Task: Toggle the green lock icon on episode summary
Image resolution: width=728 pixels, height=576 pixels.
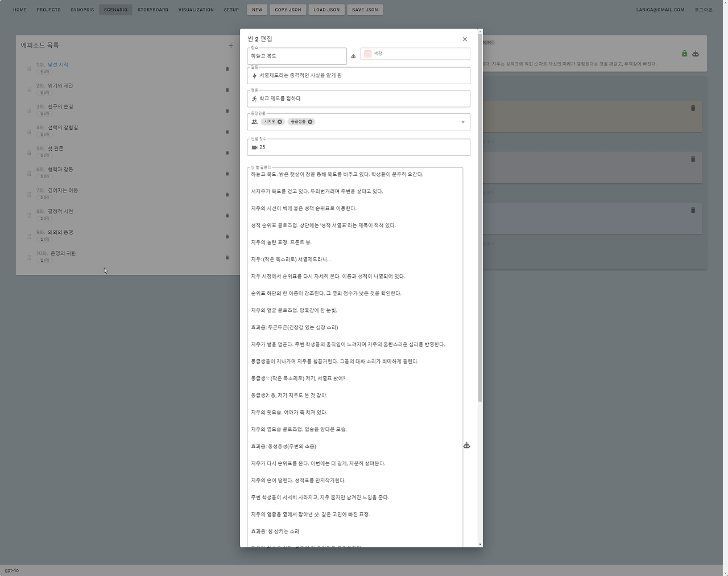Action: pos(684,54)
